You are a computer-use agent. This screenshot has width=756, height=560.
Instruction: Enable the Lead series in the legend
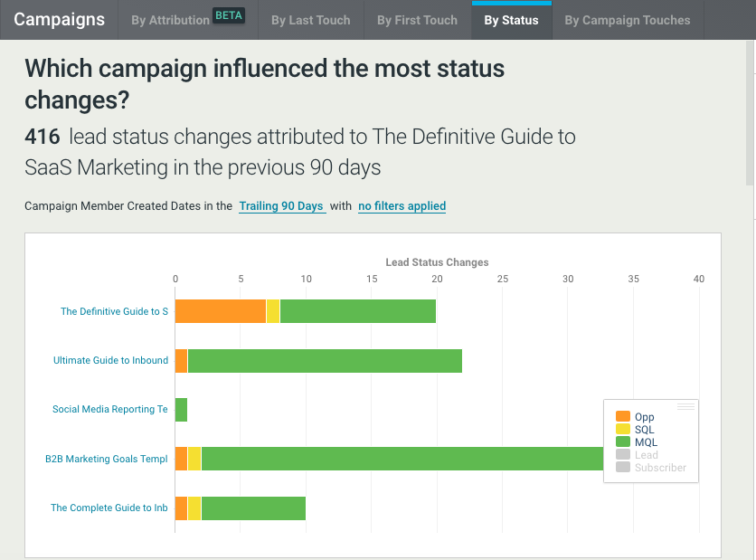[x=646, y=455]
